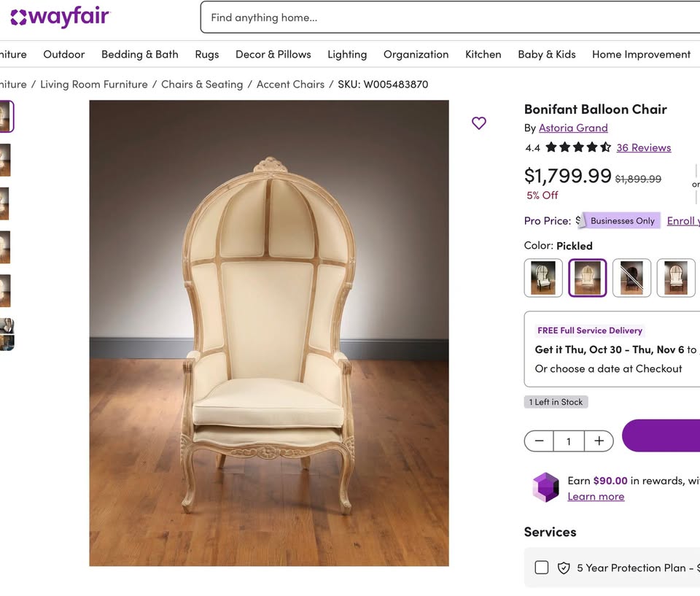View the third product thumbnail image
Viewport: 700px width, 596px height.
coord(4,204)
